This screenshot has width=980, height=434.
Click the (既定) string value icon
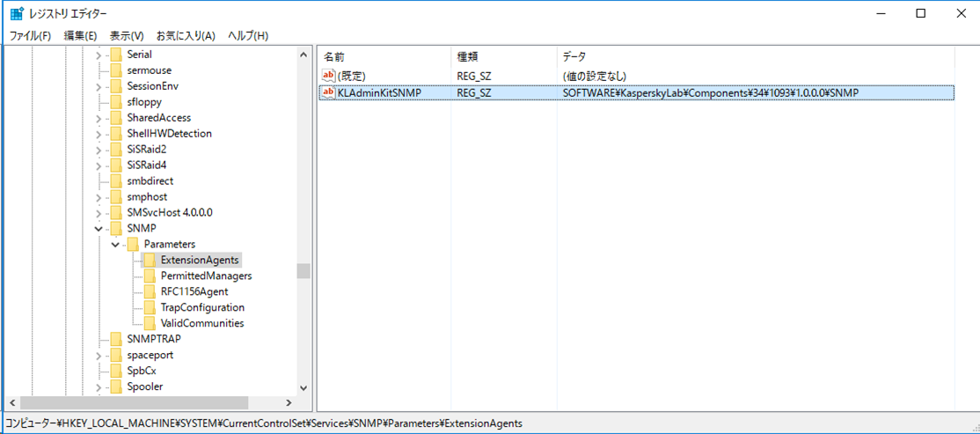[x=328, y=76]
